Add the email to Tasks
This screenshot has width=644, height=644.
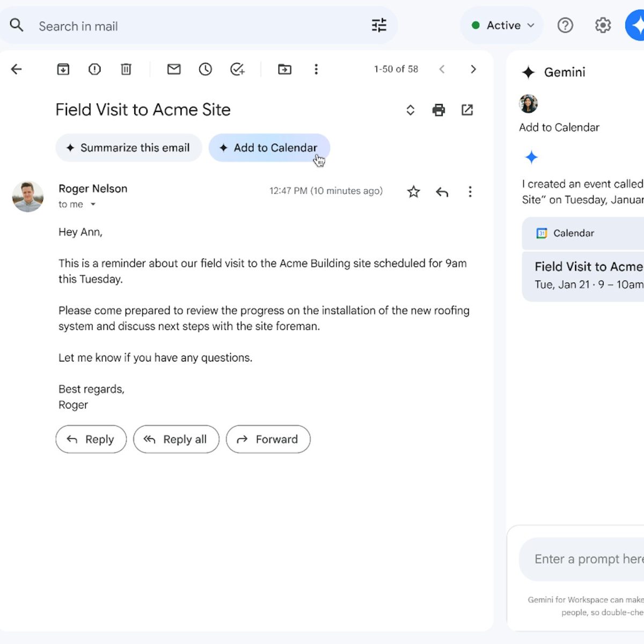[x=237, y=69]
